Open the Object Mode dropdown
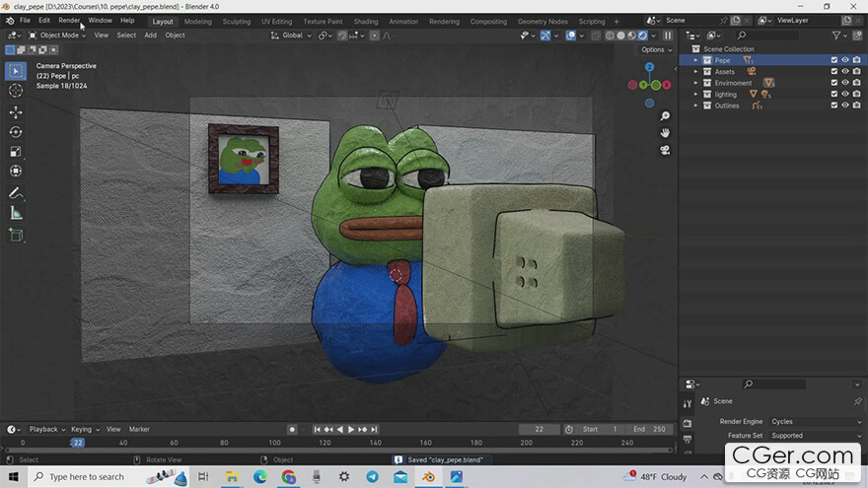The image size is (868, 488). tap(57, 35)
